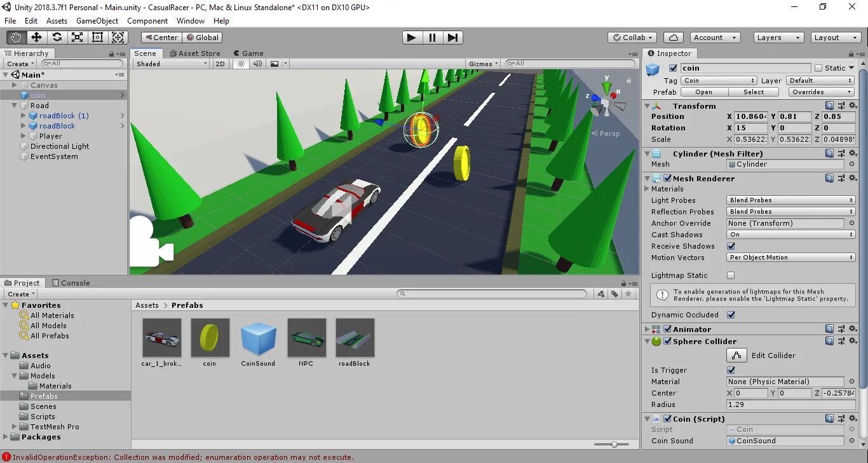Search by label in Project panel
This screenshot has height=463, width=868.
[x=614, y=294]
